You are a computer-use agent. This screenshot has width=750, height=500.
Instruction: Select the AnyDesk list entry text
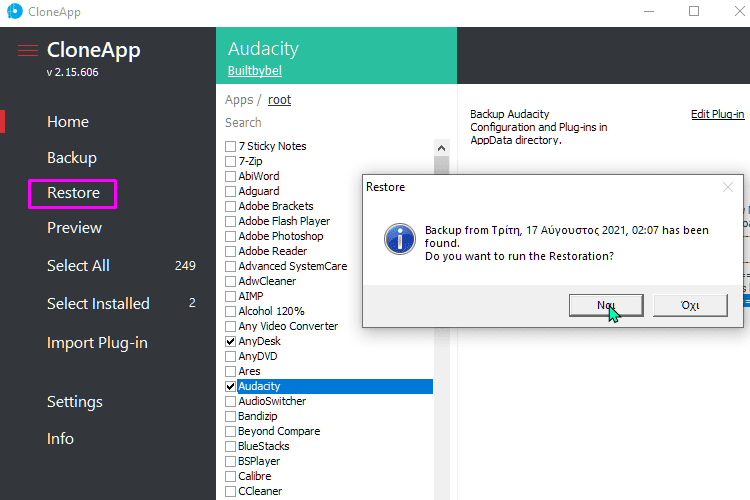[x=259, y=341]
